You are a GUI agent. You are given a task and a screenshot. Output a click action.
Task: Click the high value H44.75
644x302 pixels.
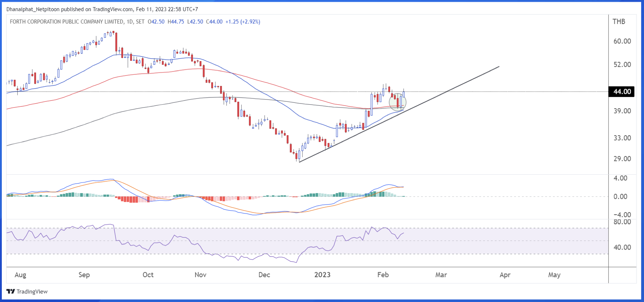point(176,22)
